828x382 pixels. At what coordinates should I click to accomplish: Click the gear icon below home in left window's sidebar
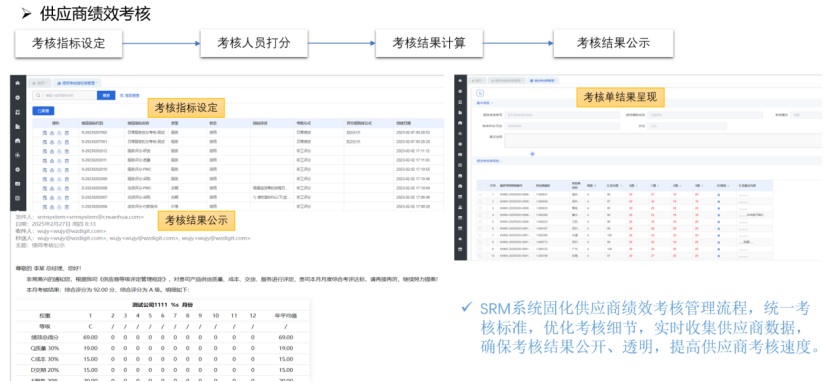coord(17,98)
